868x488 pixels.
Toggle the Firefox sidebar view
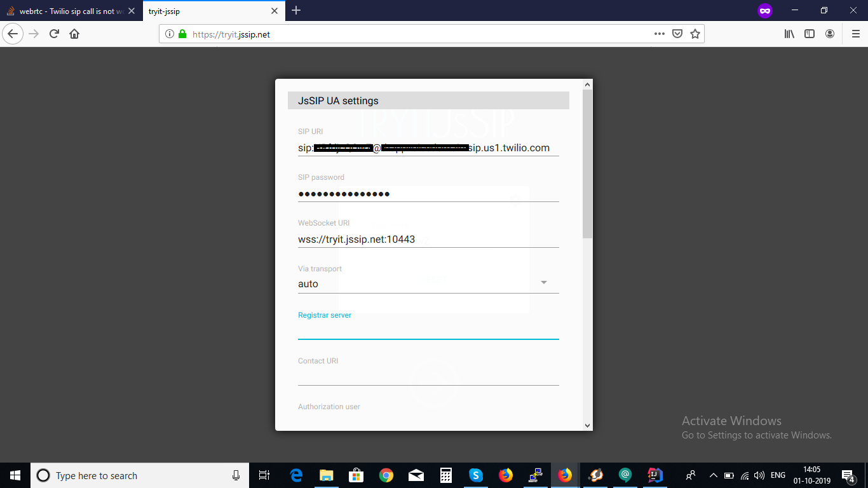point(810,34)
